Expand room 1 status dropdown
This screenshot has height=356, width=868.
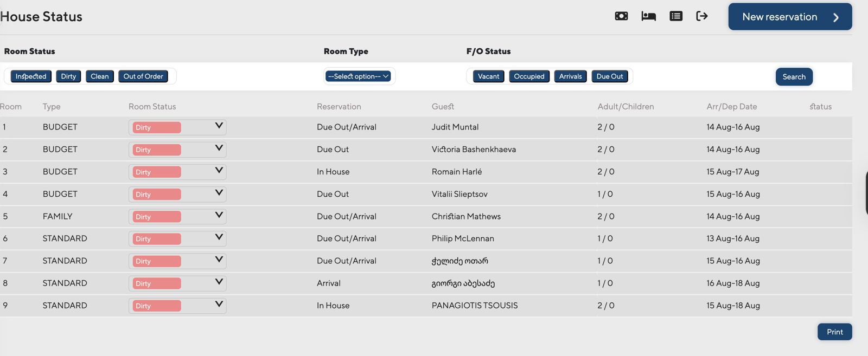(x=219, y=126)
